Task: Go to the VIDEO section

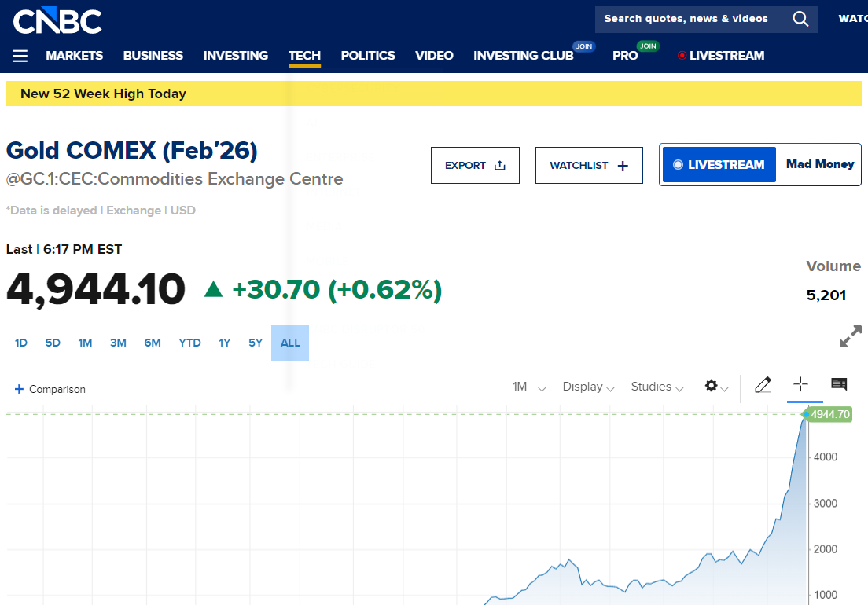Action: click(434, 56)
